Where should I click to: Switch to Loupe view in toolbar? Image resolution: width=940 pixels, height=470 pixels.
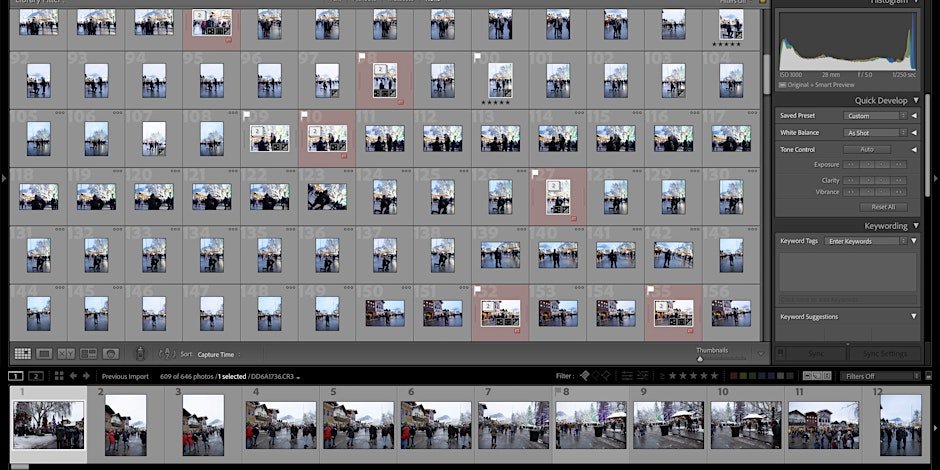click(x=44, y=354)
